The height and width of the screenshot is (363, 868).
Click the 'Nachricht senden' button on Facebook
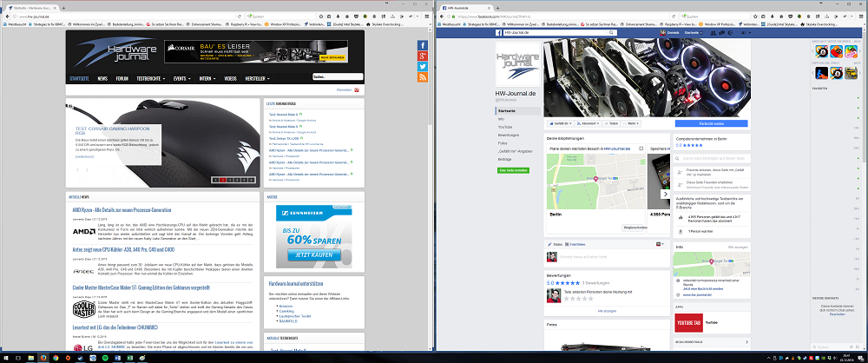pyautogui.click(x=712, y=123)
